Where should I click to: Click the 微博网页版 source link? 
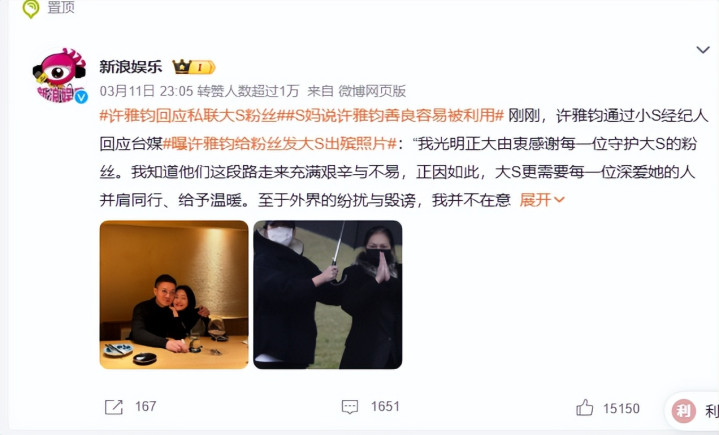372,91
